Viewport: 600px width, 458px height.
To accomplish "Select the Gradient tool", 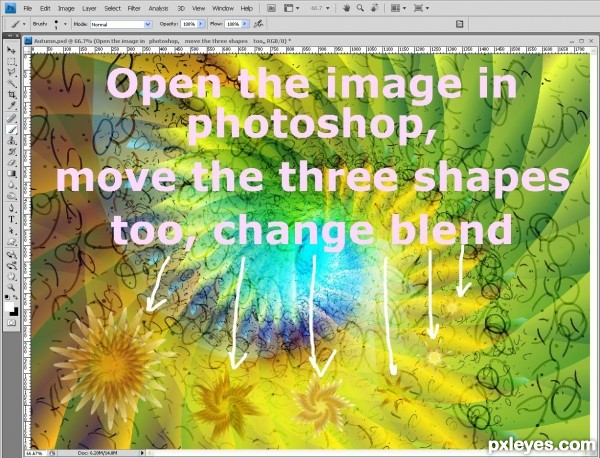I will point(11,174).
